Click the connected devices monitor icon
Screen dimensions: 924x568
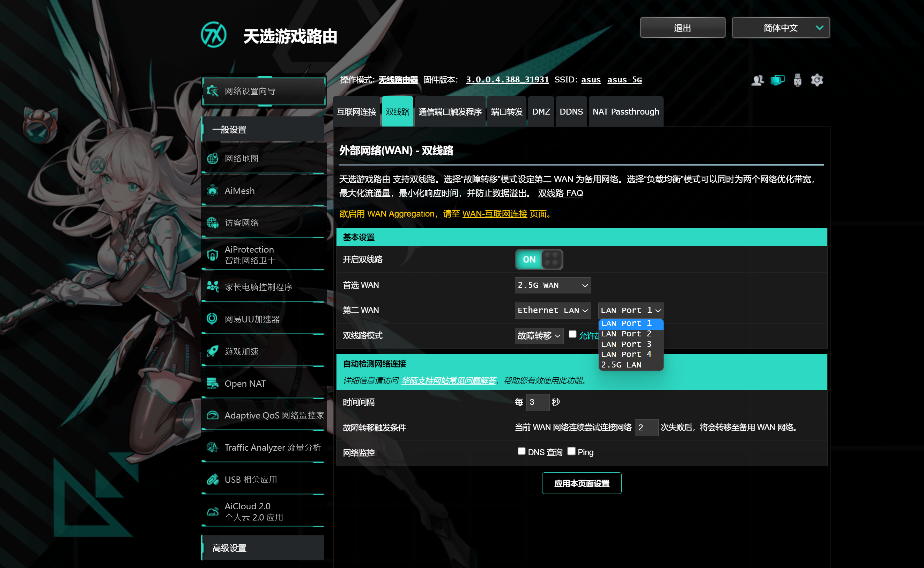(x=777, y=80)
